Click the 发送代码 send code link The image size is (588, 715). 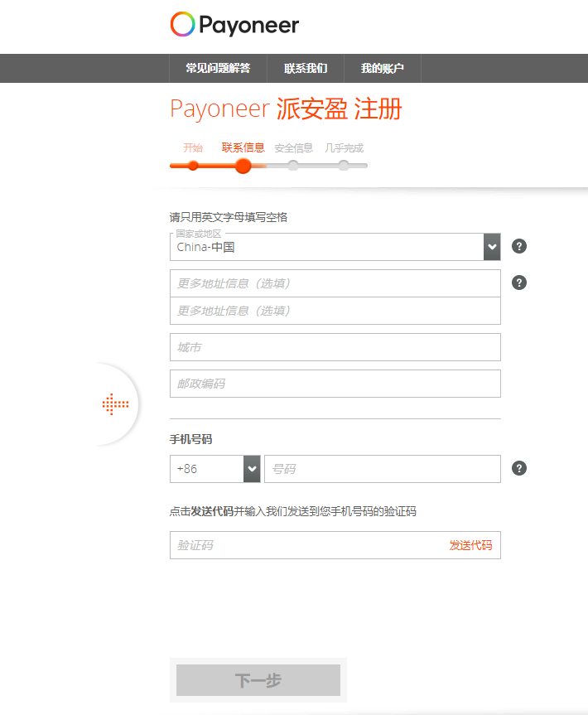coord(470,545)
